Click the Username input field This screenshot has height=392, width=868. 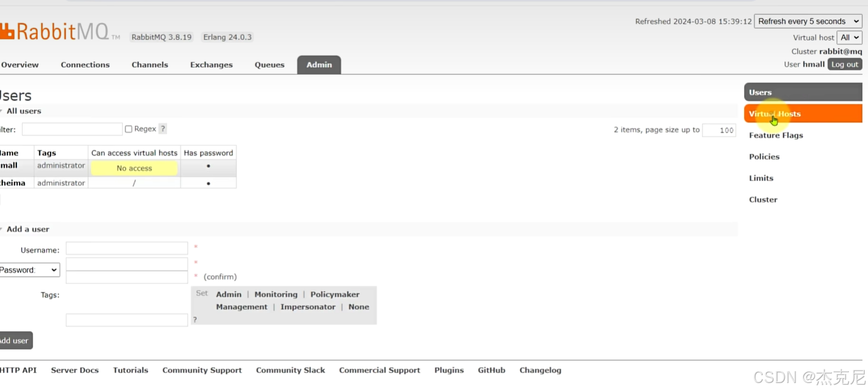[127, 249]
